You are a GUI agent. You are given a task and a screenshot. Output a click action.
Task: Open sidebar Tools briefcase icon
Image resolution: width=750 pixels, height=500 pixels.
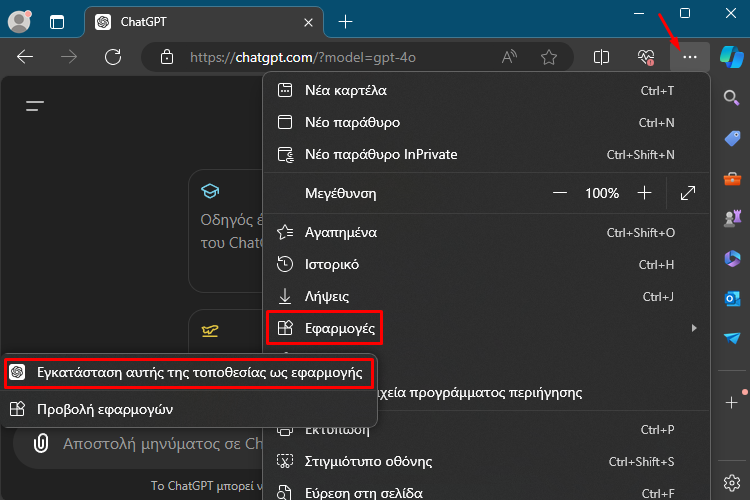tap(732, 179)
